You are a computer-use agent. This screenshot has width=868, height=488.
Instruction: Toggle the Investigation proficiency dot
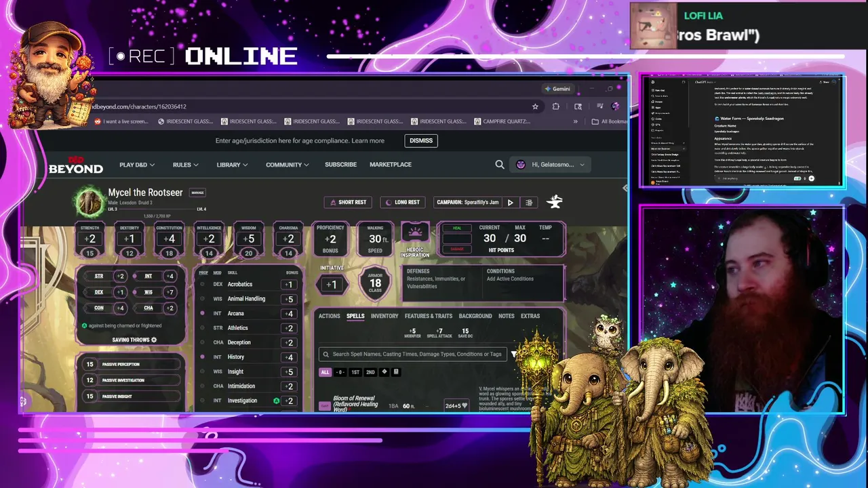[x=202, y=401]
